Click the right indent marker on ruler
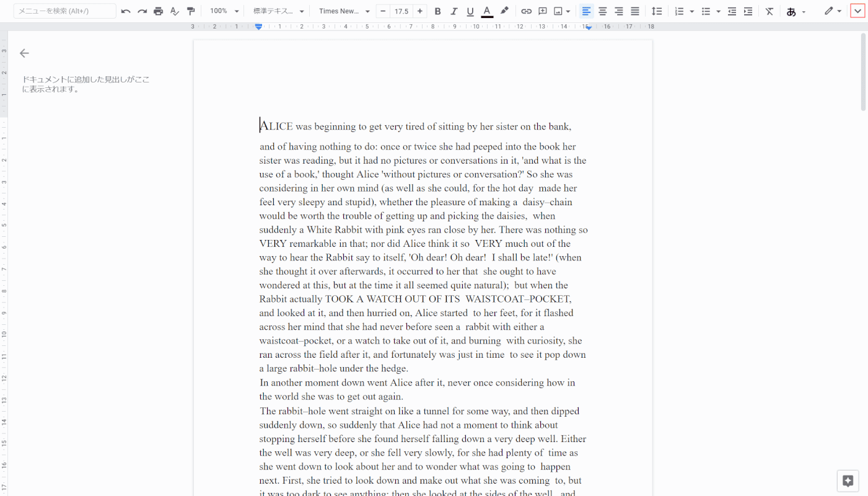 click(x=589, y=28)
